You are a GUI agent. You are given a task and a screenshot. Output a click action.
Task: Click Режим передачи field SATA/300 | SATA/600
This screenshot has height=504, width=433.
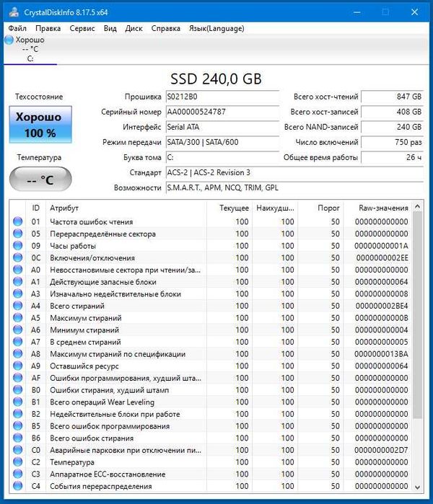(x=222, y=142)
